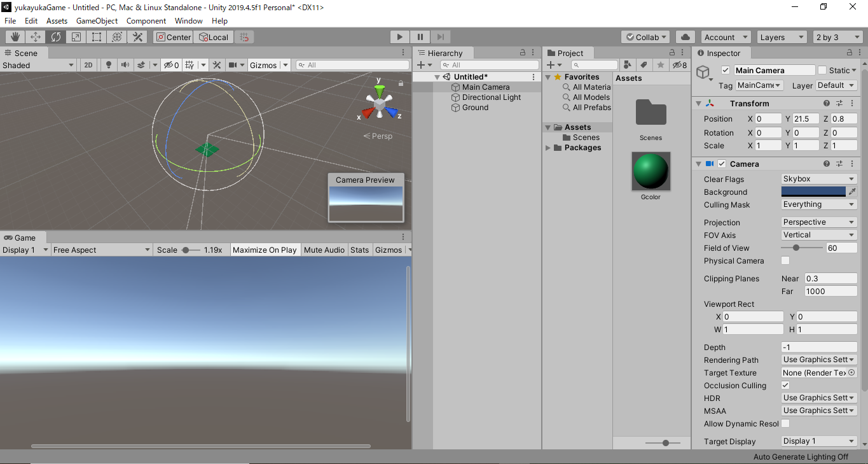Expand the Packages folder
Image resolution: width=868 pixels, height=464 pixels.
click(548, 148)
